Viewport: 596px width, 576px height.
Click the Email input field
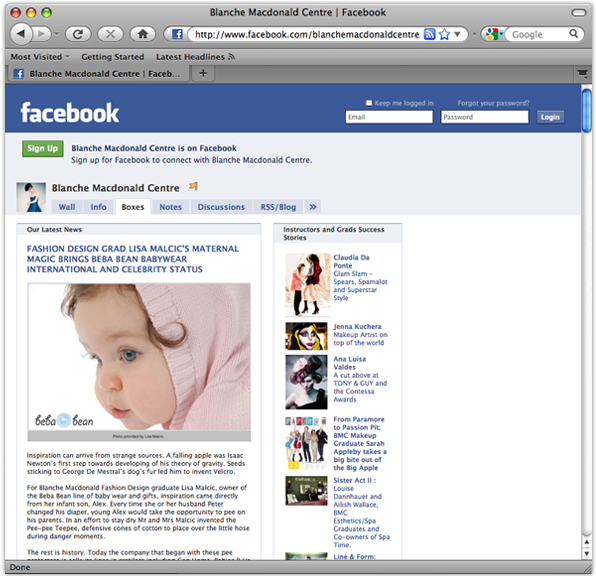click(389, 117)
